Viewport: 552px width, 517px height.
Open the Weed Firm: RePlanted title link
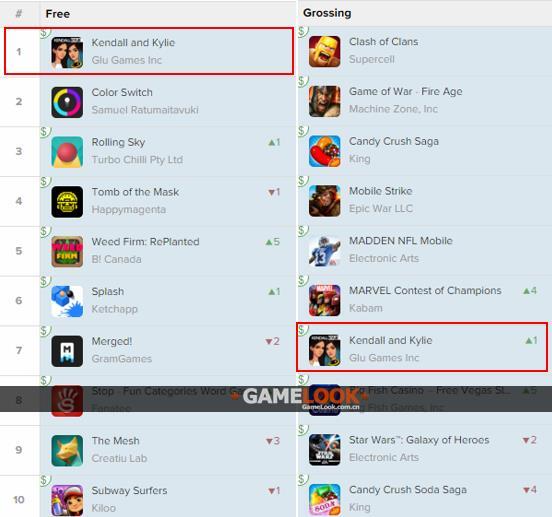click(145, 242)
